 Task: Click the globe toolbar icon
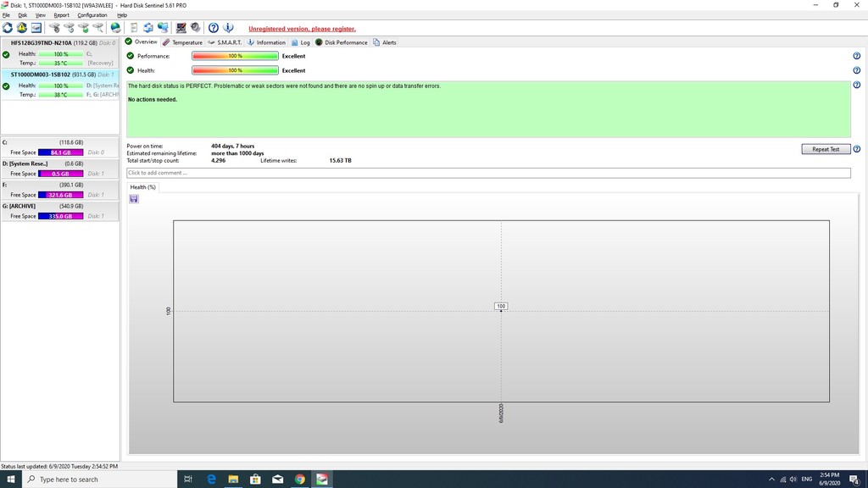tap(115, 28)
